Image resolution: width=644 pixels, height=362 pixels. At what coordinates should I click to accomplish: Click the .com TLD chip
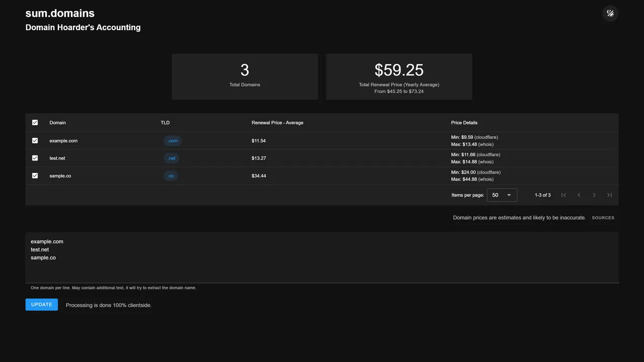[x=173, y=141]
